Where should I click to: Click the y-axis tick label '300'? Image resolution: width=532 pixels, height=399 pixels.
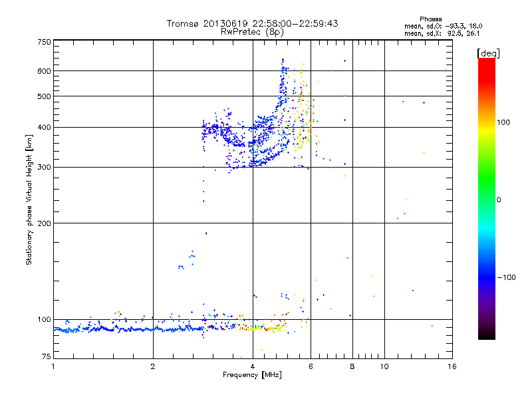[44, 168]
